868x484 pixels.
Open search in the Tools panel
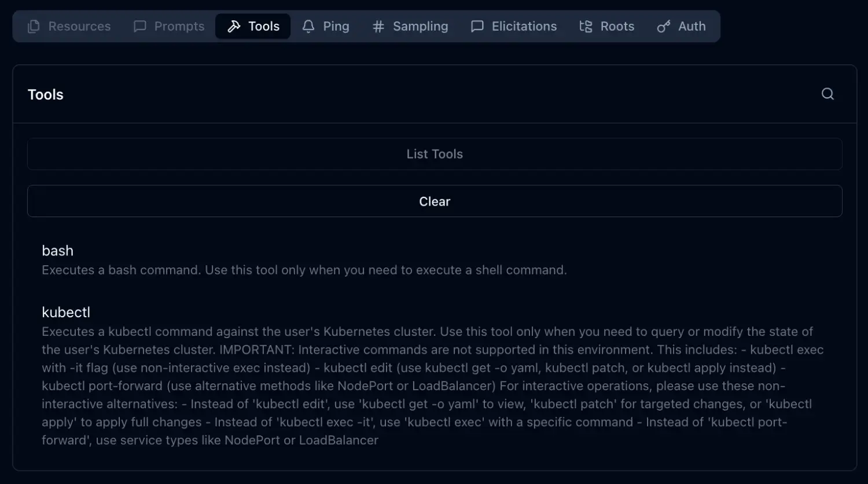click(x=827, y=94)
